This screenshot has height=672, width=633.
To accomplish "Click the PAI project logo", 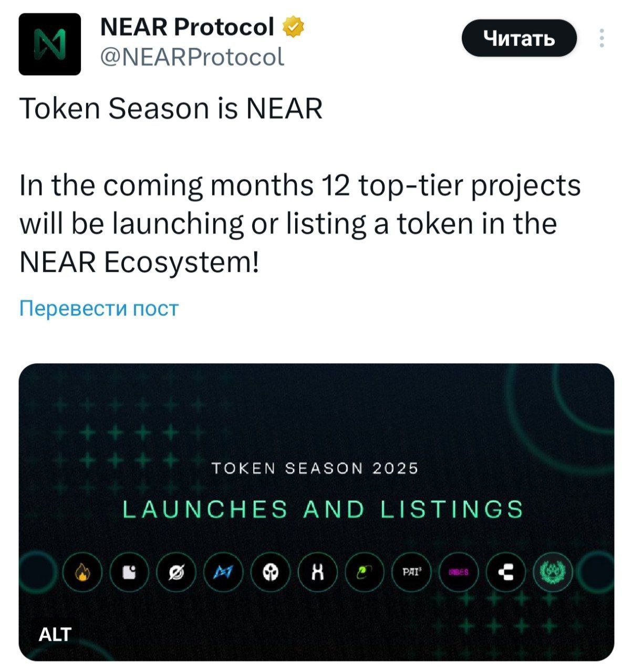I will click(411, 572).
